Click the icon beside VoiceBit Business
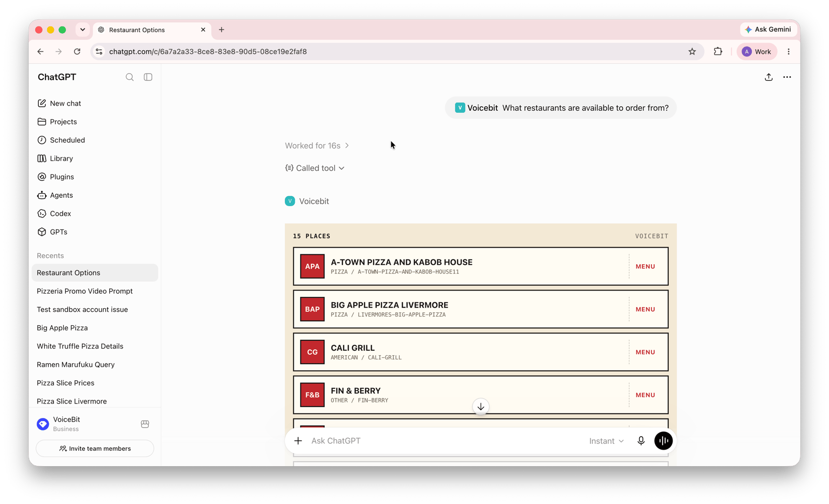829x504 pixels. click(x=145, y=424)
